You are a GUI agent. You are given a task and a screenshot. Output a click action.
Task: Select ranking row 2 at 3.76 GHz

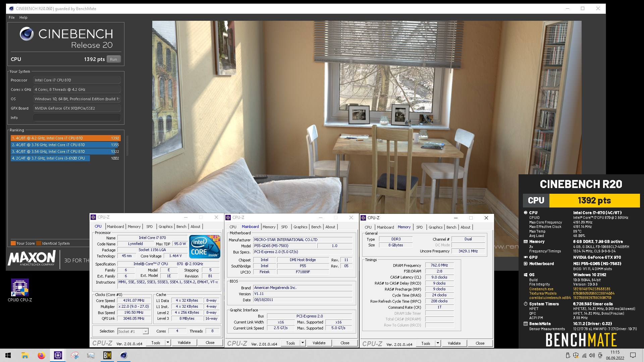tap(65, 145)
